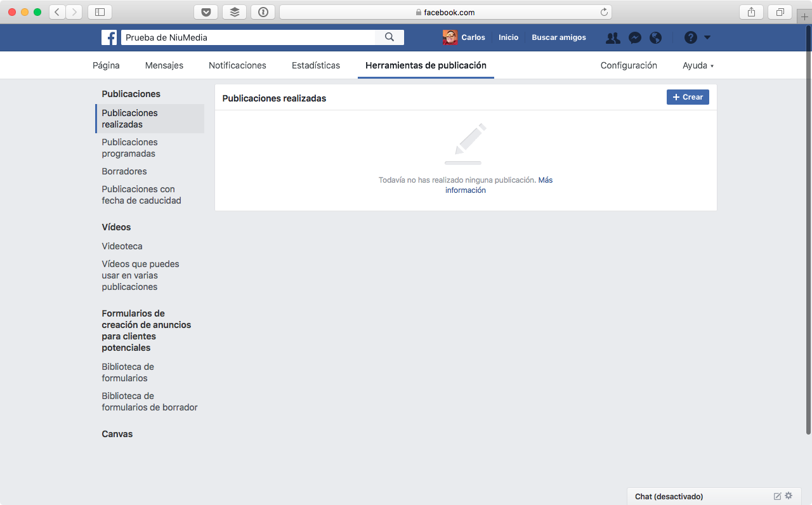Click the Vídeos sidebar heading
The image size is (812, 505).
pos(116,227)
